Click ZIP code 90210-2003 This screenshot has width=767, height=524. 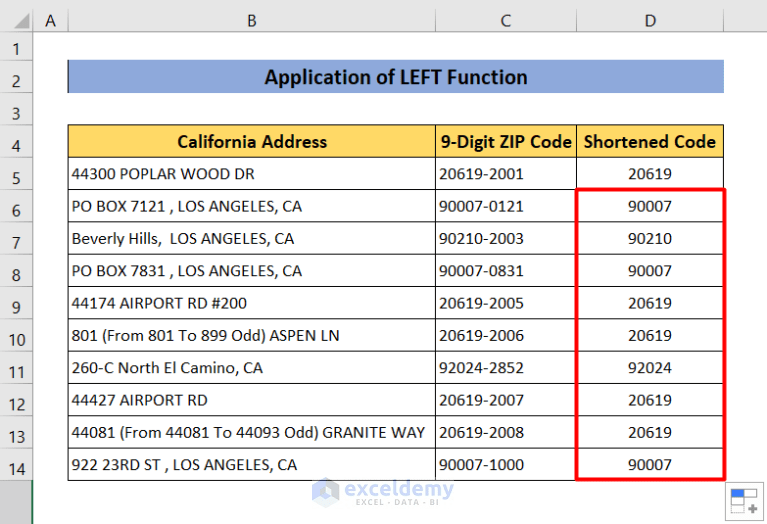(x=506, y=238)
